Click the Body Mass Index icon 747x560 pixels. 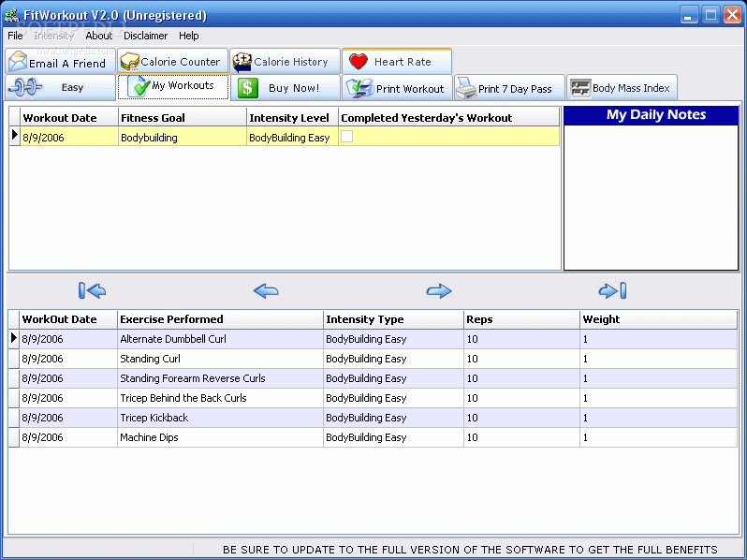point(580,88)
